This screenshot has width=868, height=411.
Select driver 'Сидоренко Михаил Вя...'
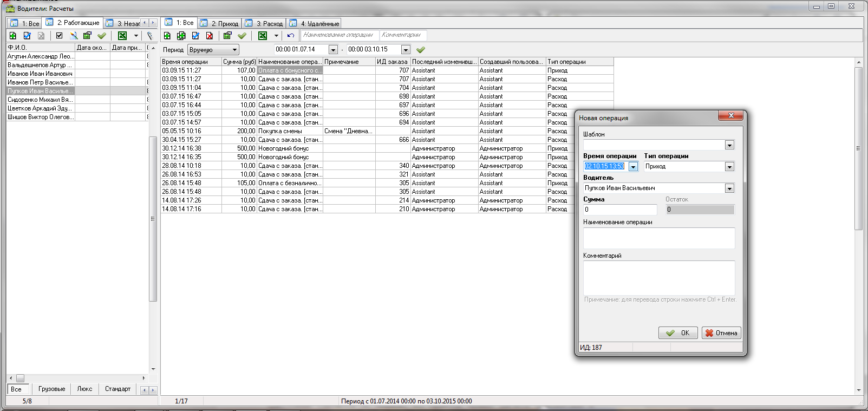(41, 100)
